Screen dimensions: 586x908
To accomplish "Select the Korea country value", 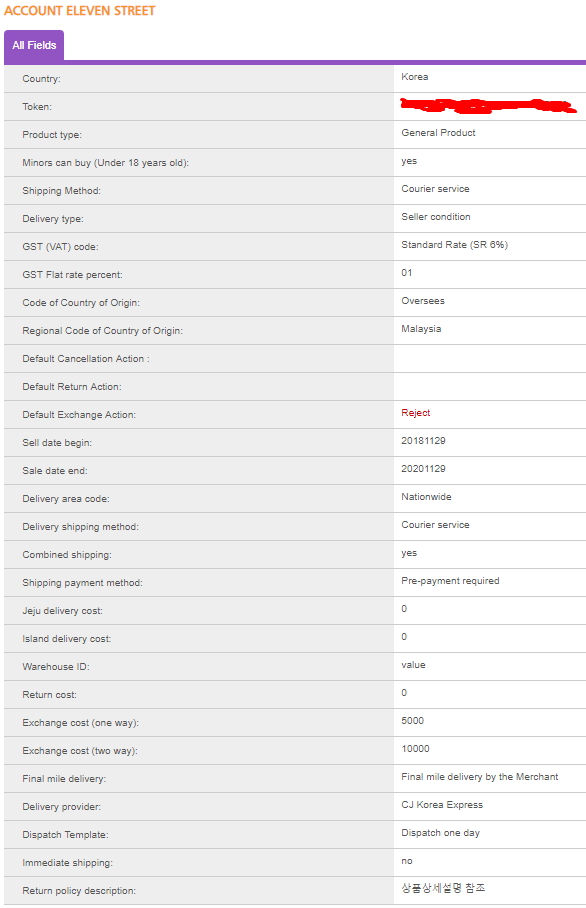I will [x=415, y=77].
